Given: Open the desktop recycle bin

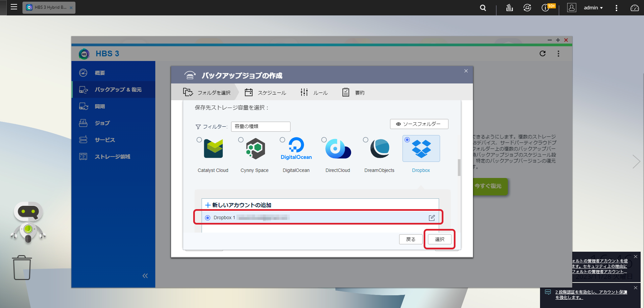Looking at the screenshot, I should (x=22, y=267).
